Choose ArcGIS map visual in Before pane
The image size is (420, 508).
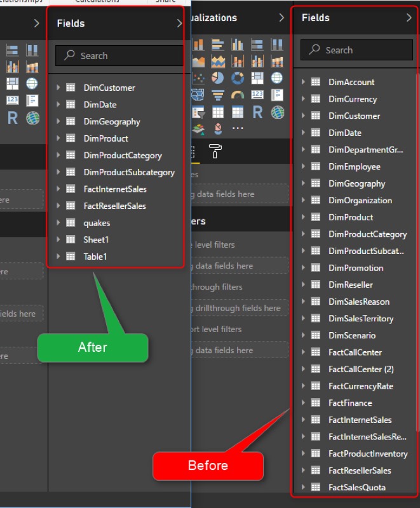point(278,112)
